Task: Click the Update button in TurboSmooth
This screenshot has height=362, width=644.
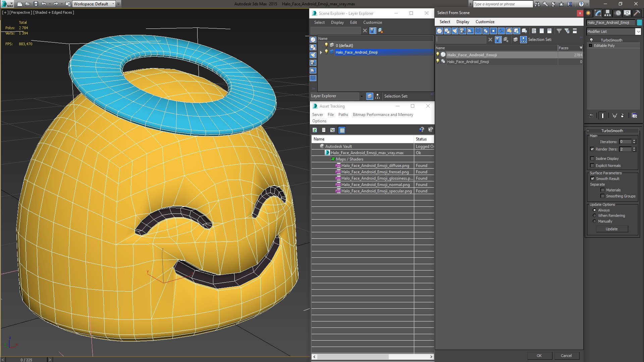Action: pyautogui.click(x=612, y=229)
